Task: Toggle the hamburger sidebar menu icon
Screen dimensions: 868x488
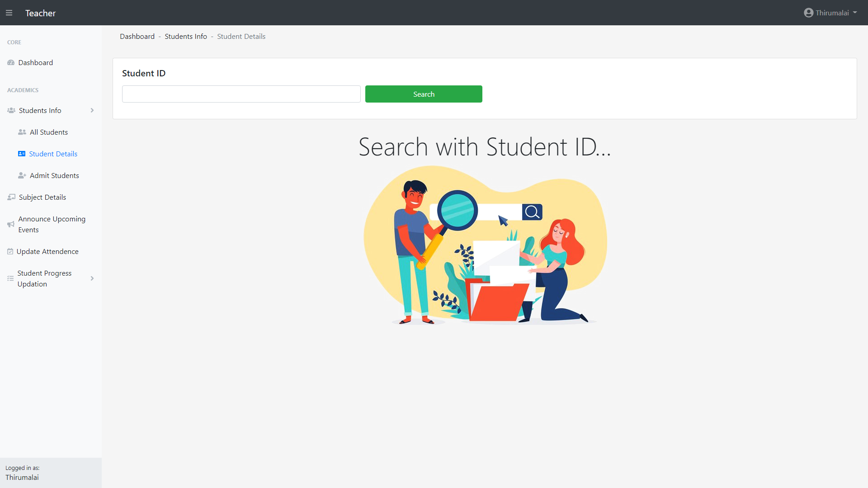Action: pyautogui.click(x=9, y=13)
